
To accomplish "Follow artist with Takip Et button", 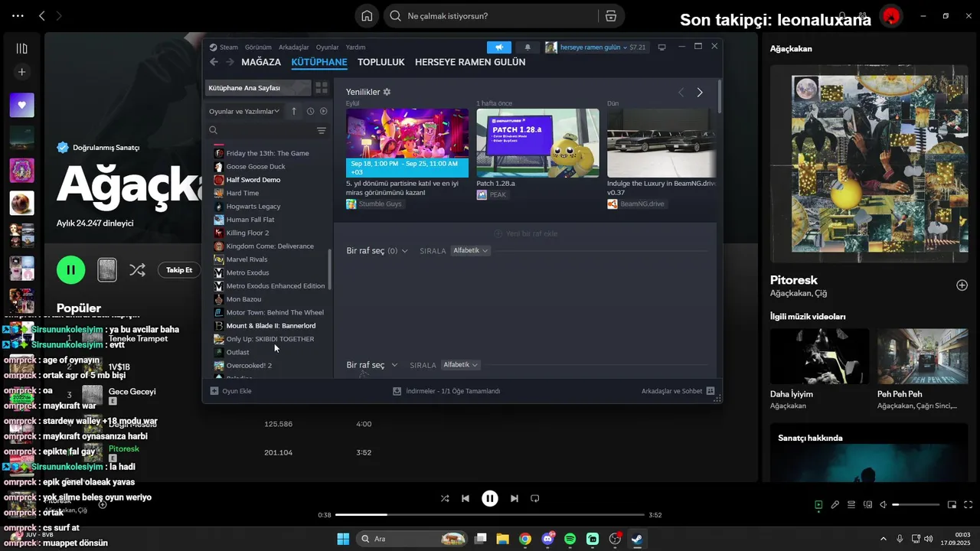I will point(179,269).
